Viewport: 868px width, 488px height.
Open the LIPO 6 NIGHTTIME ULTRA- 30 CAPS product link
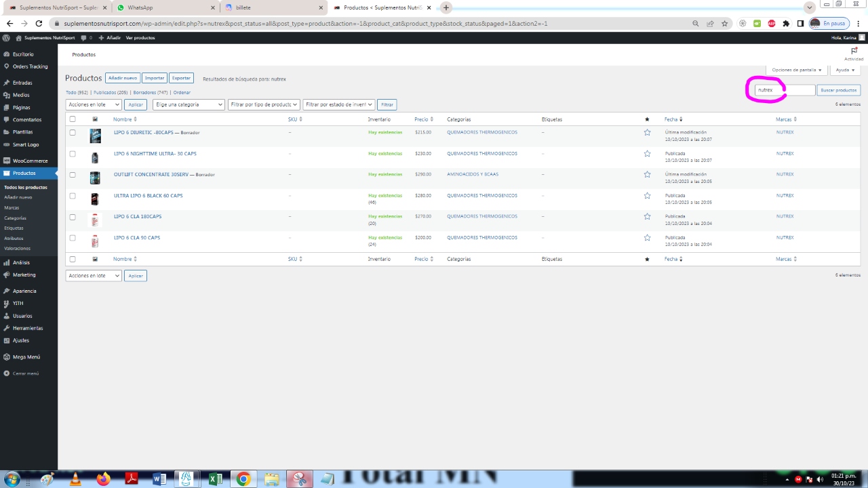pyautogui.click(x=155, y=154)
